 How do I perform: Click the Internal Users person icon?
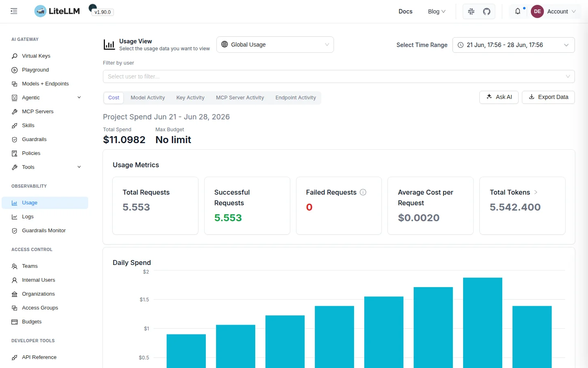[x=15, y=280]
